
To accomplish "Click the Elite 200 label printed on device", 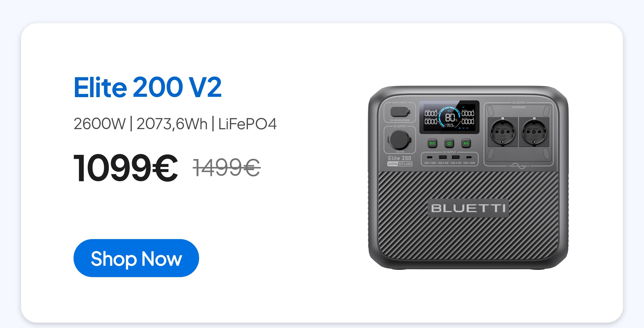I will coord(399,158).
